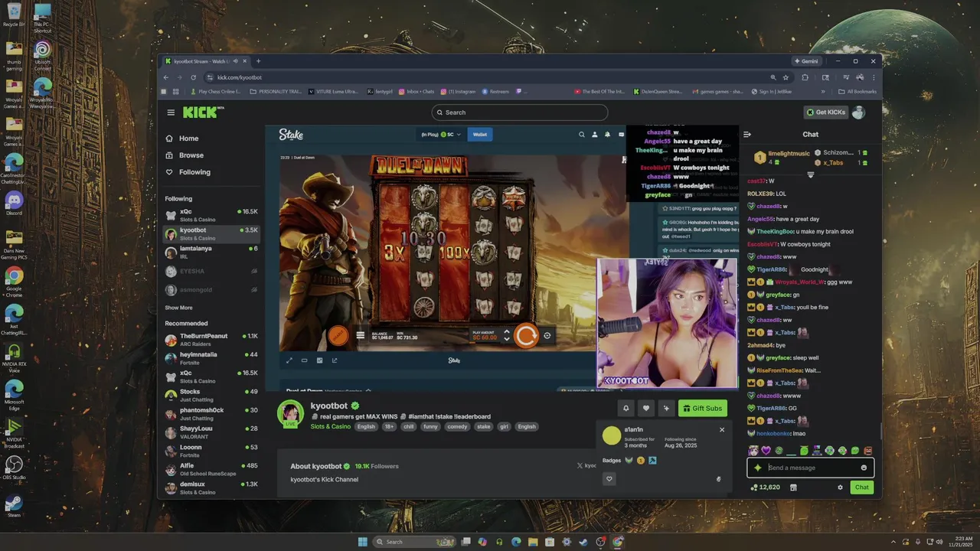Increase the slot play amount arrow
The height and width of the screenshot is (551, 980).
click(x=506, y=332)
